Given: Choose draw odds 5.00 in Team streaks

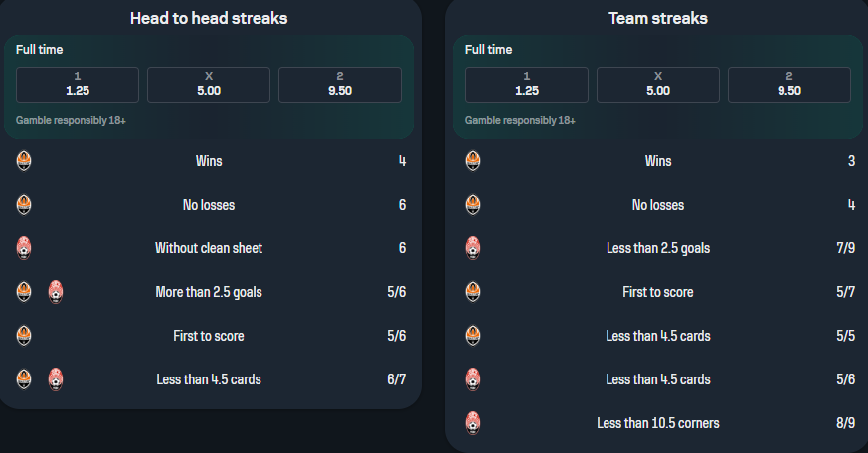Looking at the screenshot, I should [x=658, y=84].
